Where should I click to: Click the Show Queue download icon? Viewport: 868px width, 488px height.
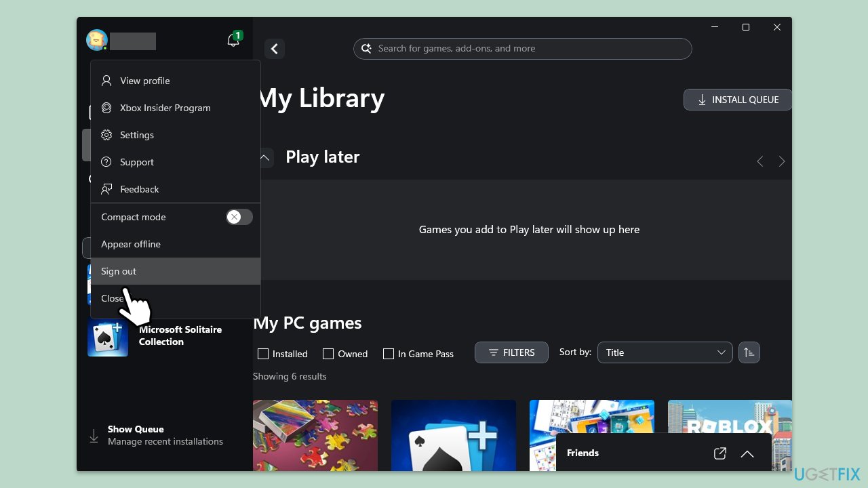94,436
